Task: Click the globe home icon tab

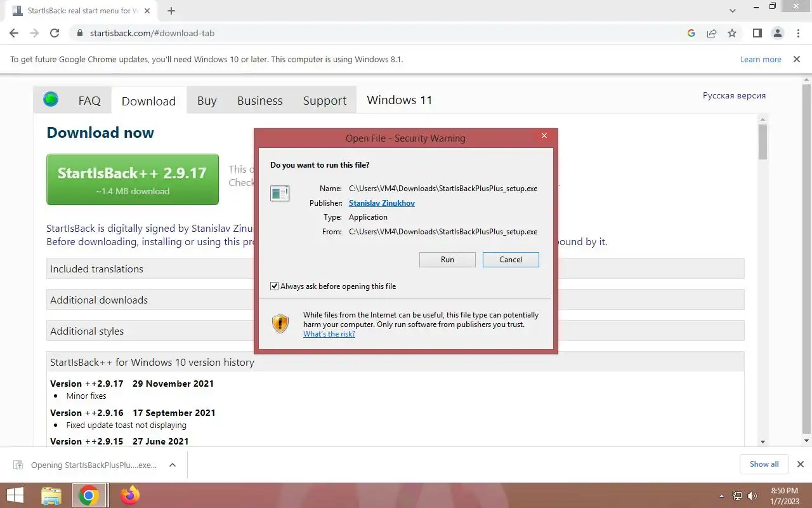Action: tap(51, 99)
